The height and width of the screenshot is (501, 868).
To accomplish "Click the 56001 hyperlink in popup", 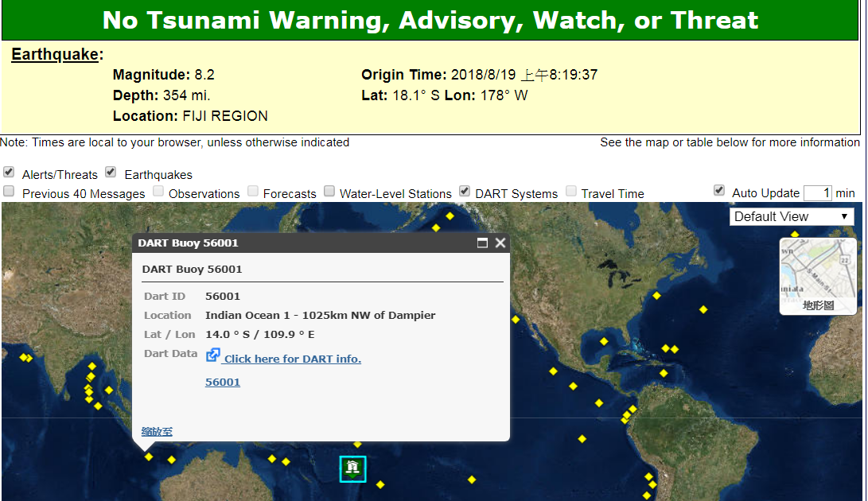I will coord(223,382).
